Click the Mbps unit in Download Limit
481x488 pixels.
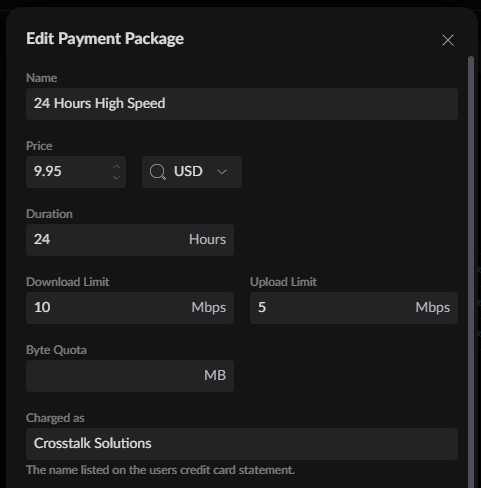pyautogui.click(x=209, y=308)
